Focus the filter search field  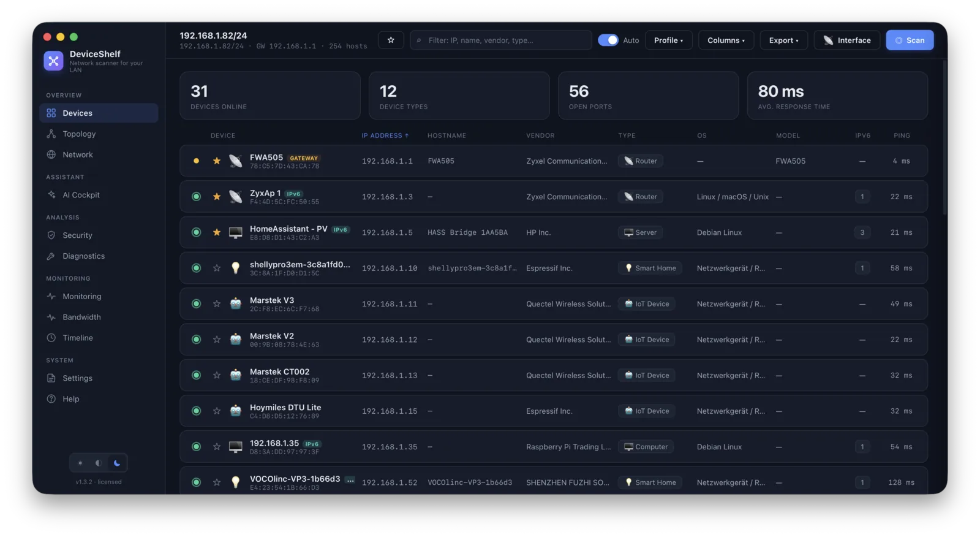coord(501,40)
